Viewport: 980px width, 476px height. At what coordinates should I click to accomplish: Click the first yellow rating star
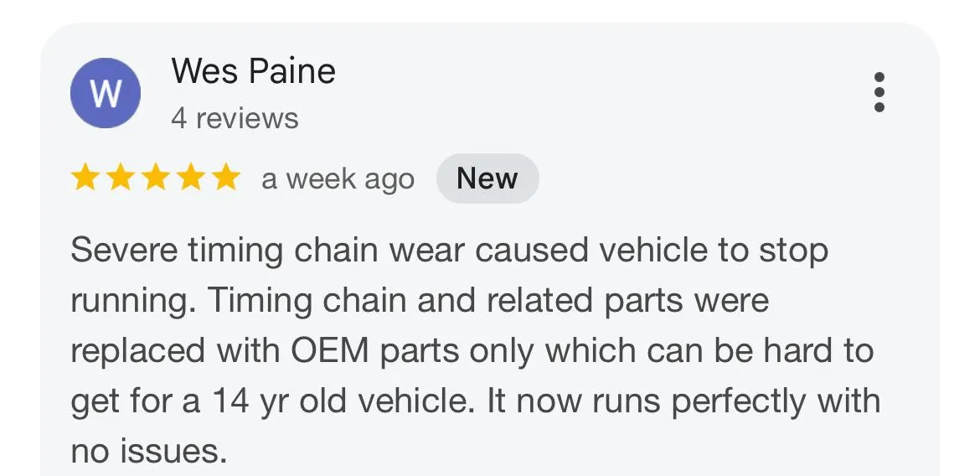click(x=85, y=178)
